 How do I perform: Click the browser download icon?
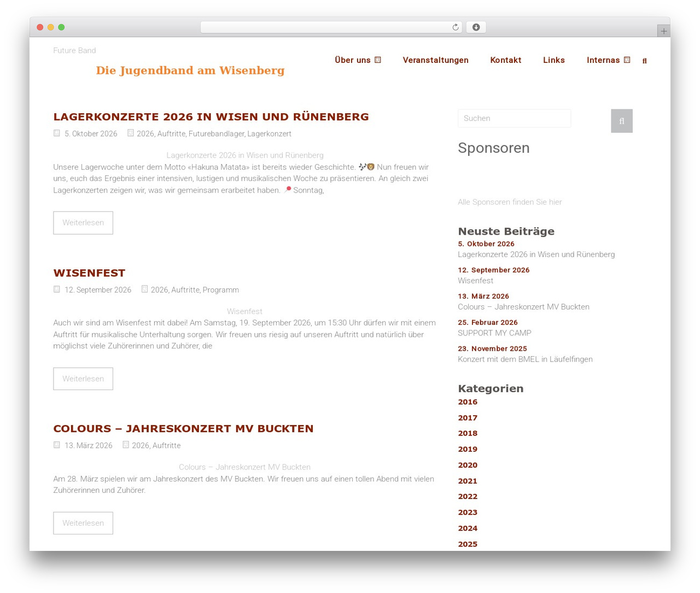click(476, 27)
